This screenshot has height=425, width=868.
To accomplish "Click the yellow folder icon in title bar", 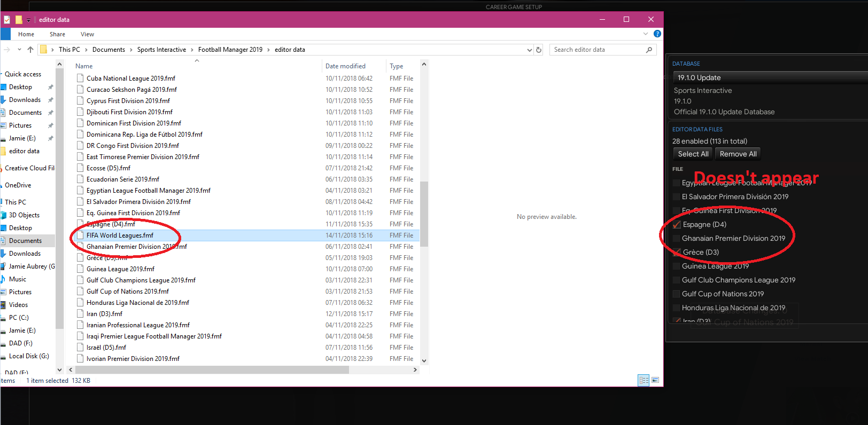I will click(19, 20).
